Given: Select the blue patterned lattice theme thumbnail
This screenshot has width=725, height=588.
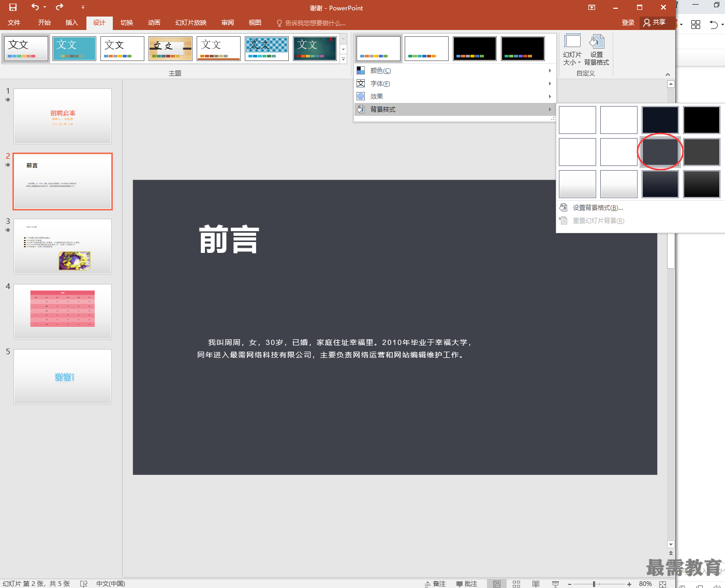Looking at the screenshot, I should (x=267, y=49).
